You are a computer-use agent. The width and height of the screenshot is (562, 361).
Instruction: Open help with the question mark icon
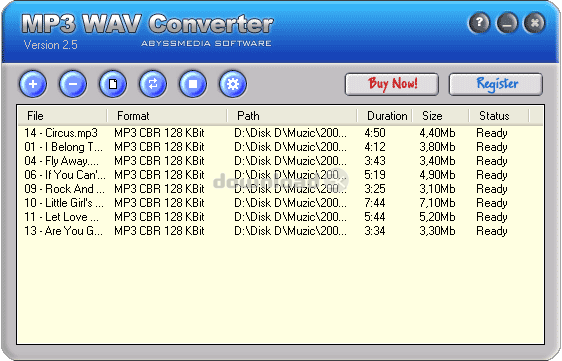pos(479,23)
